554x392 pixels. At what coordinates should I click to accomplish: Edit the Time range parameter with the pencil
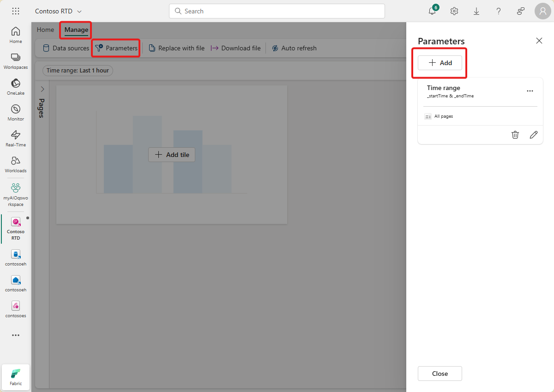(x=534, y=135)
